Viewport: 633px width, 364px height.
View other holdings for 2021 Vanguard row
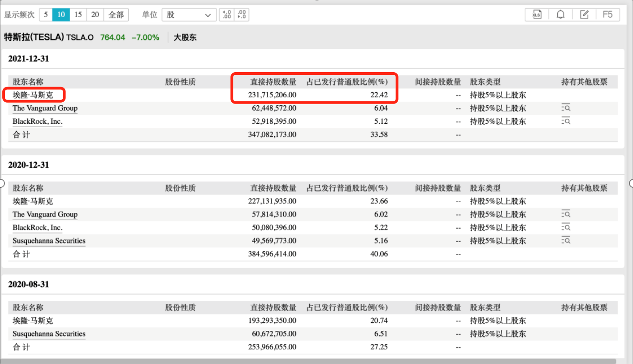pos(566,108)
